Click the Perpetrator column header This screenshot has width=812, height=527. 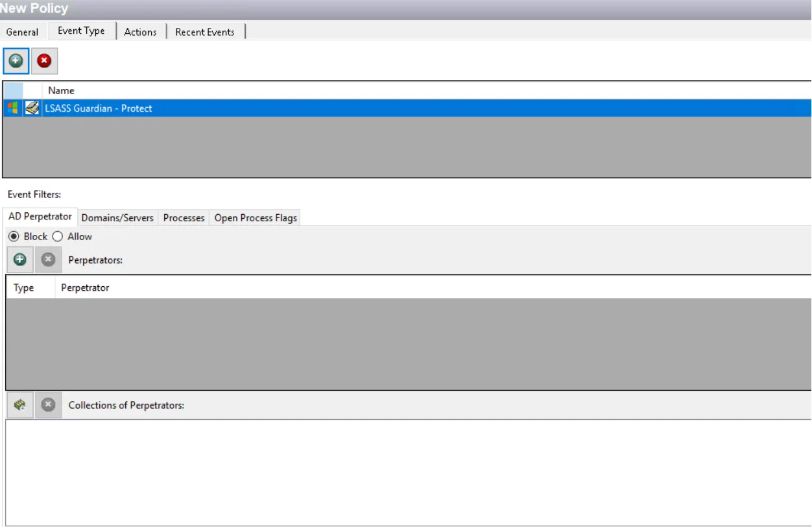coord(433,288)
